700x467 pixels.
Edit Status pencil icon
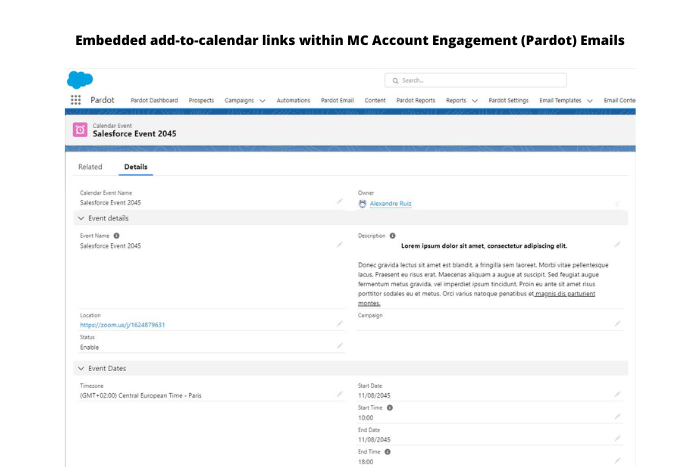click(340, 346)
